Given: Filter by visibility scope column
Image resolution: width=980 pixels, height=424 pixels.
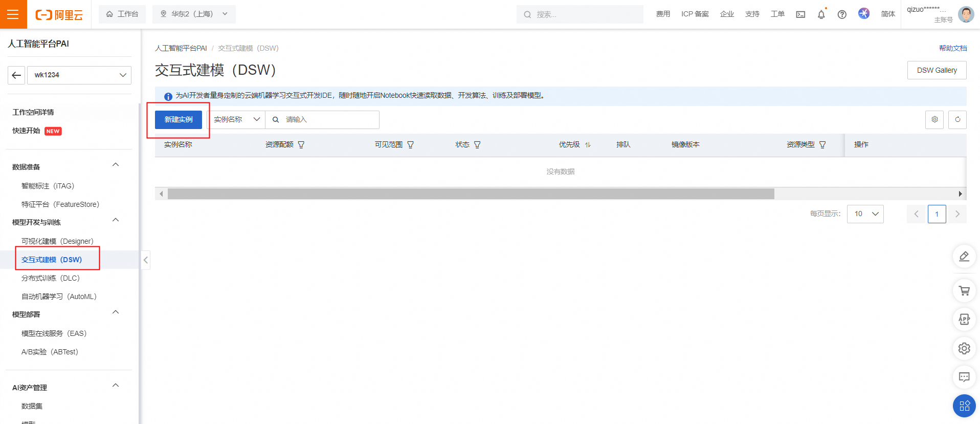Looking at the screenshot, I should 410,145.
